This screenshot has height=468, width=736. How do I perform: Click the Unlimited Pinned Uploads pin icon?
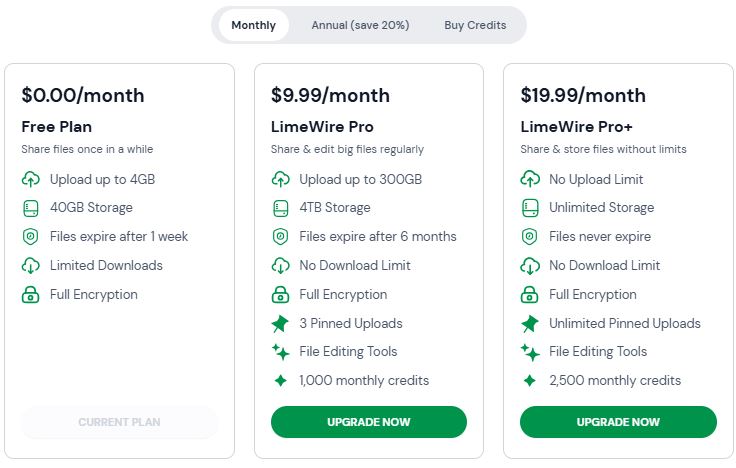(530, 323)
